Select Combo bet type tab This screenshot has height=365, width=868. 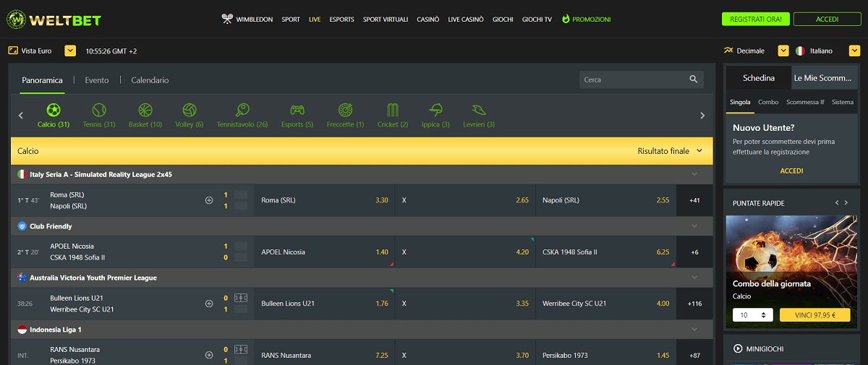[x=768, y=103]
